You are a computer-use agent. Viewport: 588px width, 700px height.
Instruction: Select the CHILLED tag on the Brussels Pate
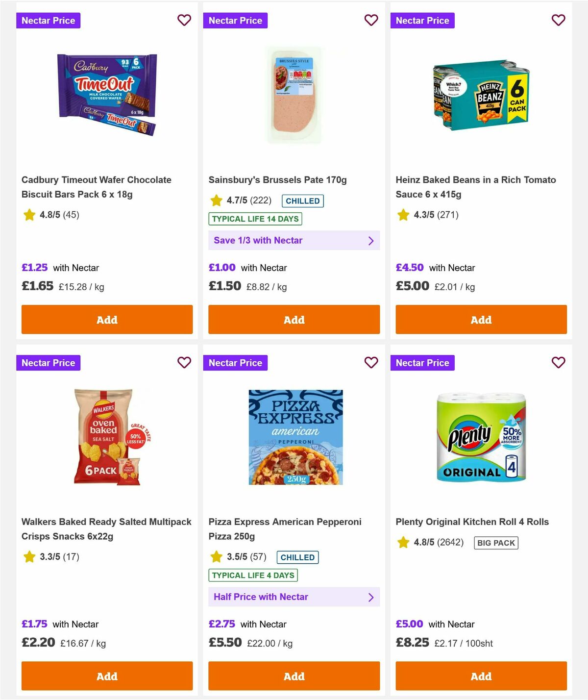point(302,201)
